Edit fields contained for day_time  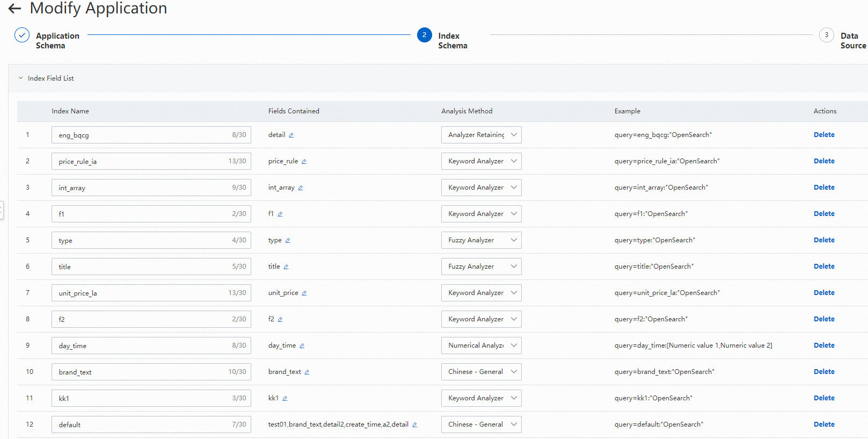click(302, 346)
